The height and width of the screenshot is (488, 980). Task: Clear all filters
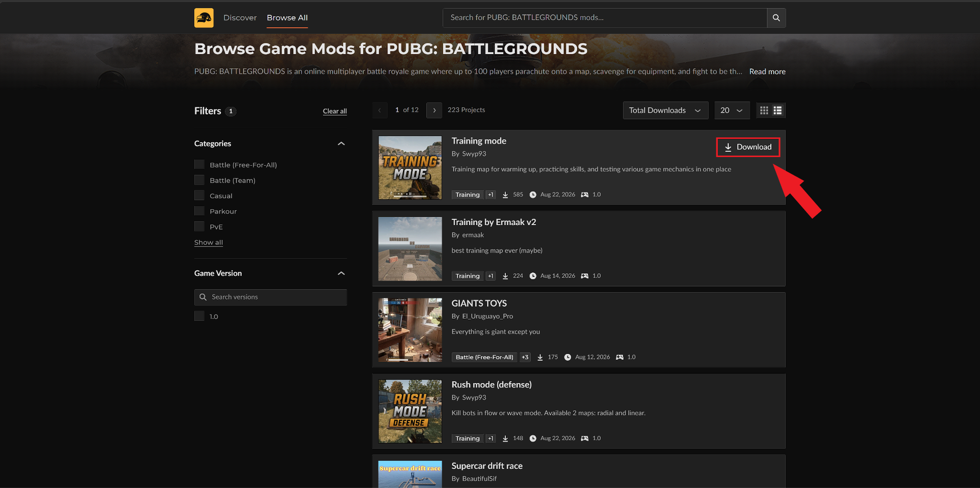[x=335, y=111]
